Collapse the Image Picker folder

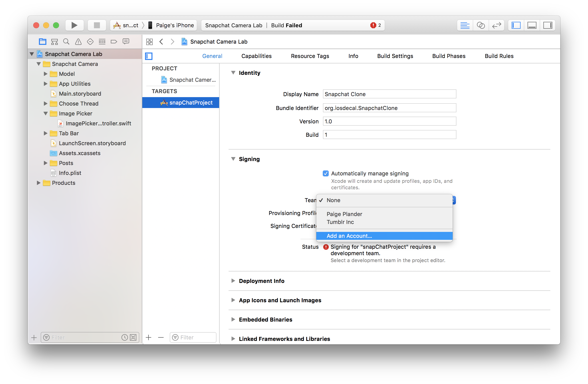tap(46, 113)
